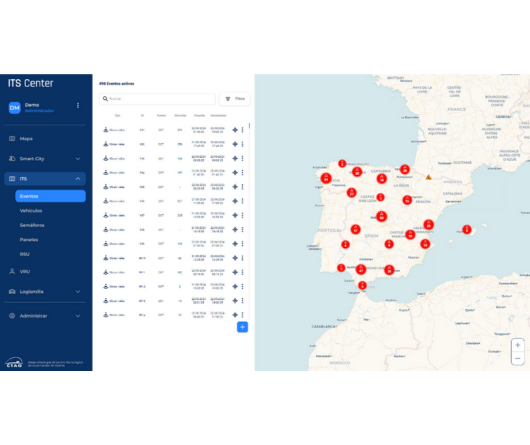530x445 pixels.
Task: Click the magnifier icon in search box
Action: coord(105,99)
